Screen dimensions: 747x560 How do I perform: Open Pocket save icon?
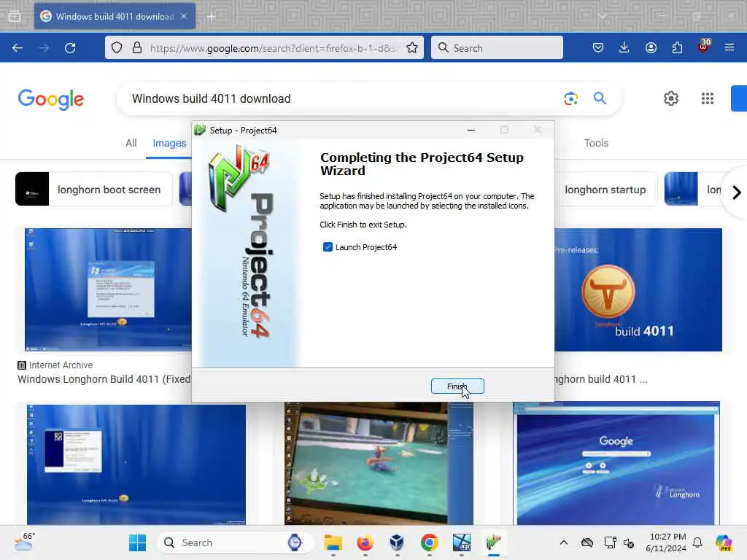coord(598,47)
